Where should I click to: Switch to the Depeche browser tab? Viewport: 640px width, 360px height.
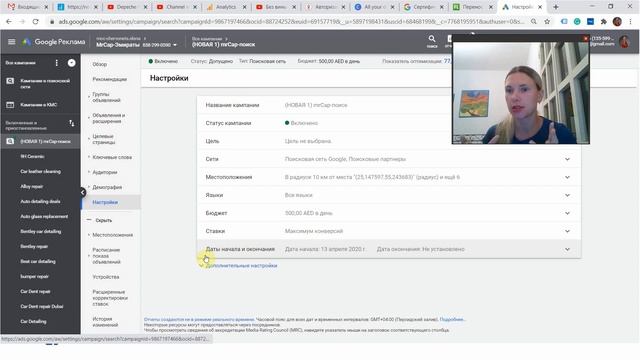[x=127, y=7]
